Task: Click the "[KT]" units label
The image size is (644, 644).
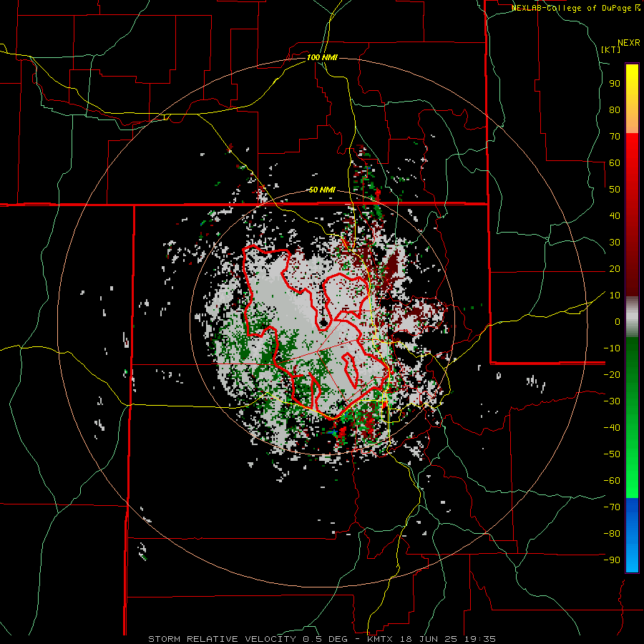Action: pyautogui.click(x=611, y=49)
